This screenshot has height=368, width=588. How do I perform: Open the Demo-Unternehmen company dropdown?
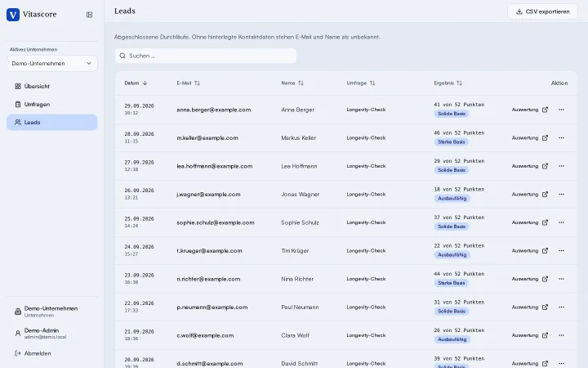coord(52,64)
